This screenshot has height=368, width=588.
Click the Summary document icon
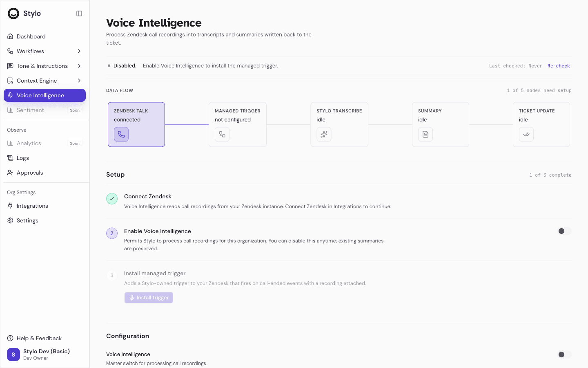(425, 134)
